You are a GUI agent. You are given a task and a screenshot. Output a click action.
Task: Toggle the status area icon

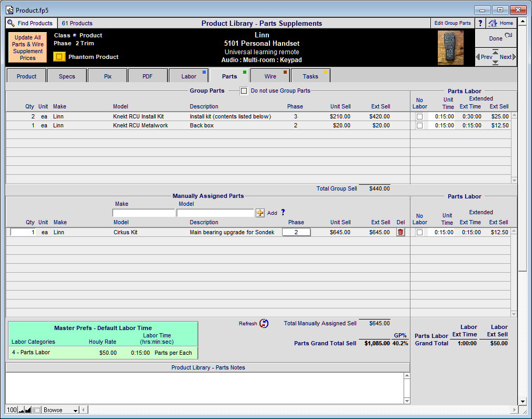(36, 410)
